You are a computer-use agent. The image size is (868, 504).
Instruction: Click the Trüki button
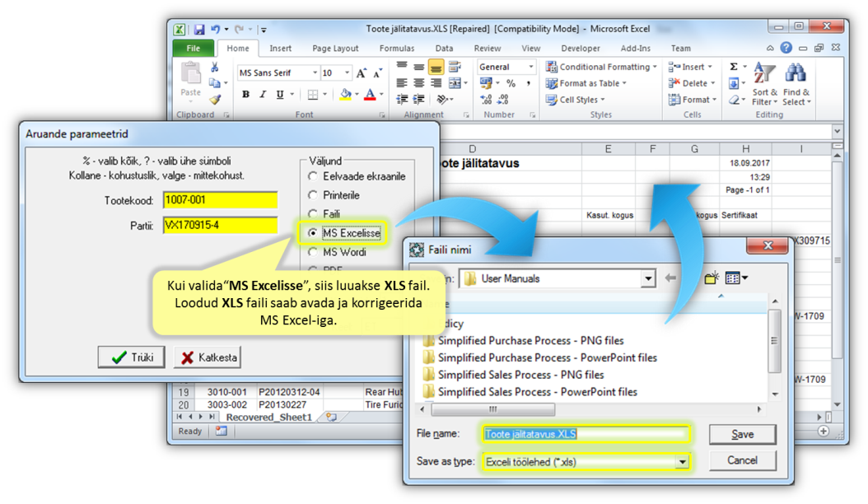[131, 357]
